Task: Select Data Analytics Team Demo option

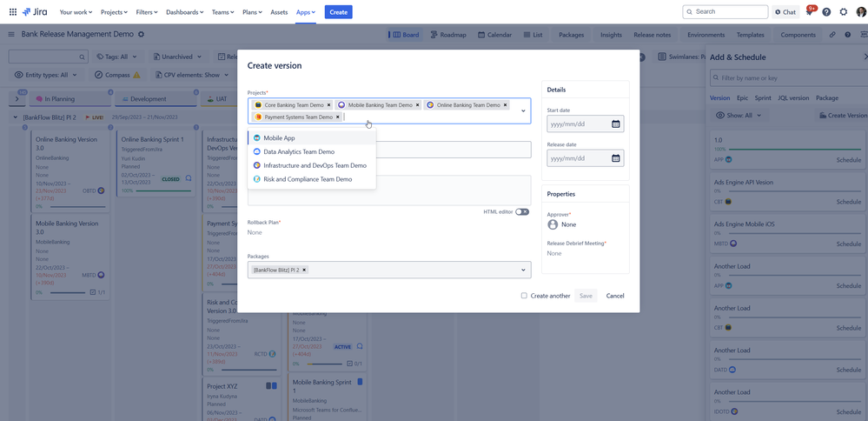Action: (x=312, y=151)
